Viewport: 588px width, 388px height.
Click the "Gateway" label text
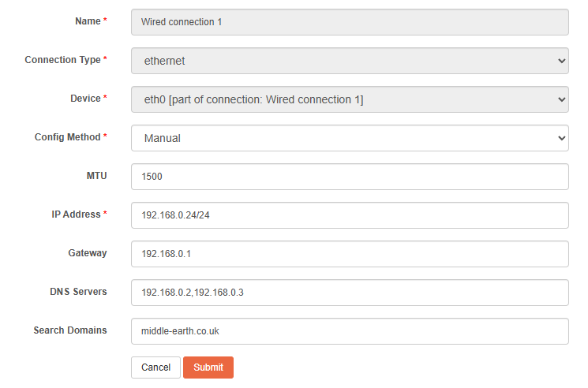point(88,253)
